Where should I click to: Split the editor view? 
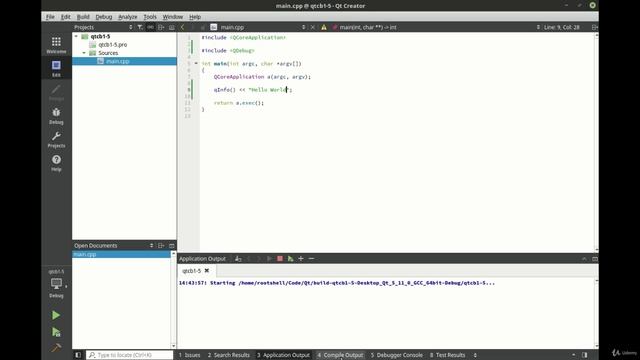point(594,27)
